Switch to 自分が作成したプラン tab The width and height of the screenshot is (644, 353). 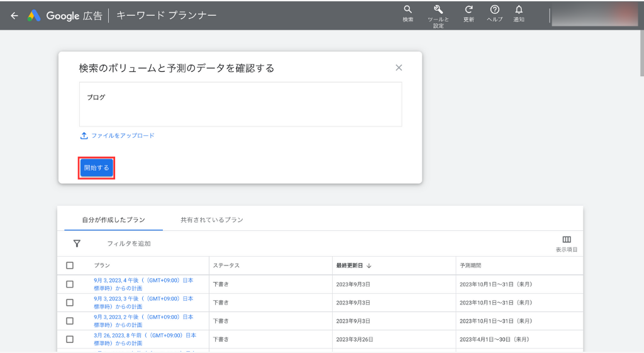click(x=113, y=220)
